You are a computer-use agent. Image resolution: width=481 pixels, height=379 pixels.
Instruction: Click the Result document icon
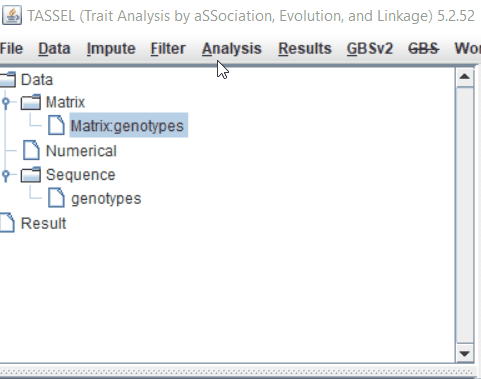[7, 222]
